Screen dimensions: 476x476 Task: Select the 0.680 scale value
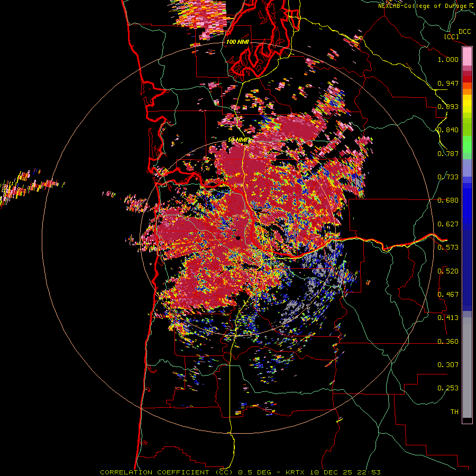[448, 200]
